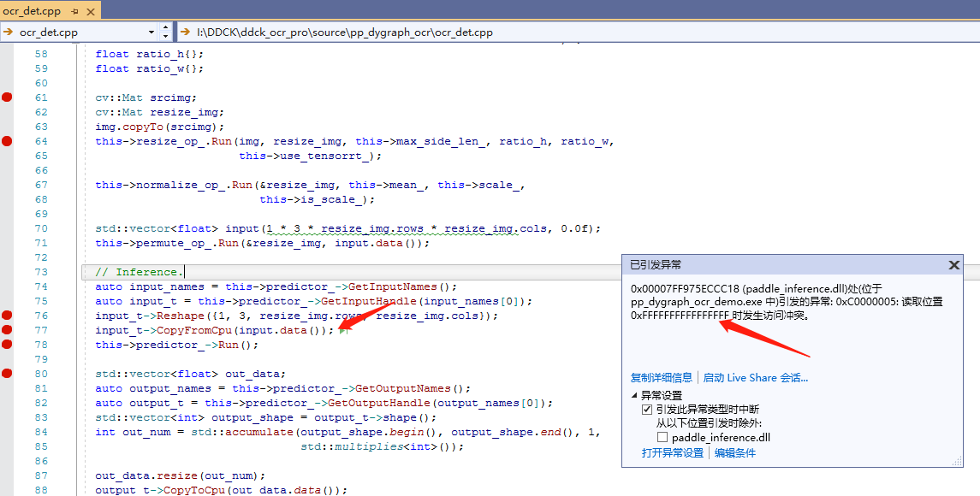Click 'GetInputNames' call on line 74
This screenshot has height=496, width=980.
click(393, 286)
